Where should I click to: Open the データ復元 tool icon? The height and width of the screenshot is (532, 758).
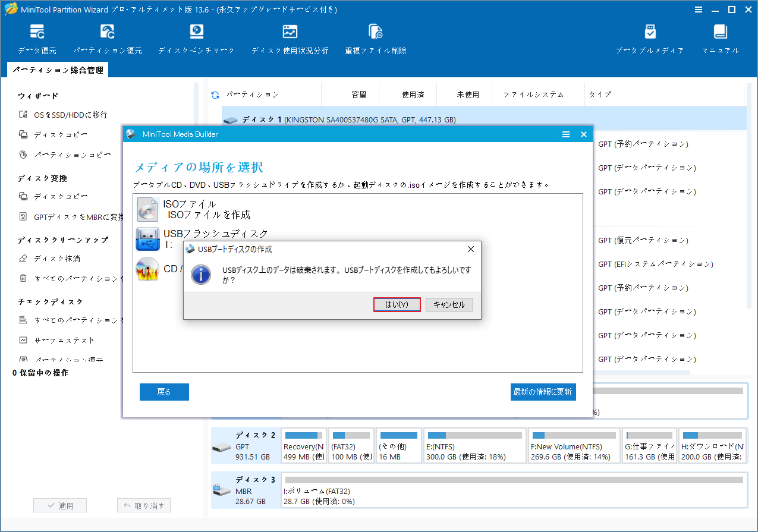[37, 32]
